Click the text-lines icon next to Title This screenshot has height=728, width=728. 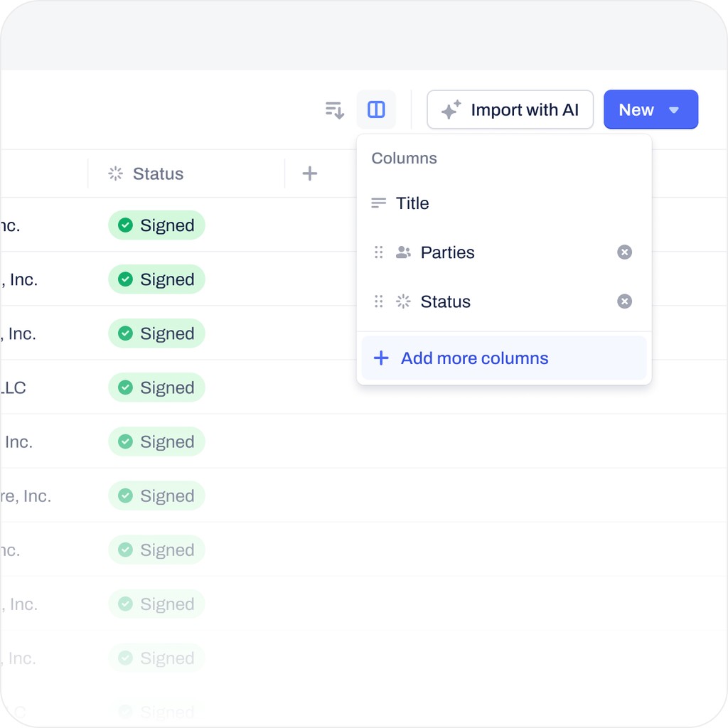[x=378, y=203]
